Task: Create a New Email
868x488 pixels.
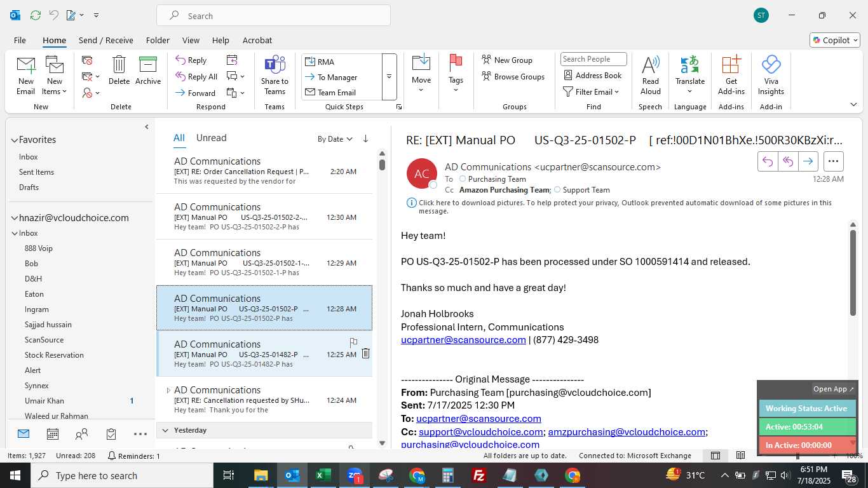Action: [x=25, y=75]
